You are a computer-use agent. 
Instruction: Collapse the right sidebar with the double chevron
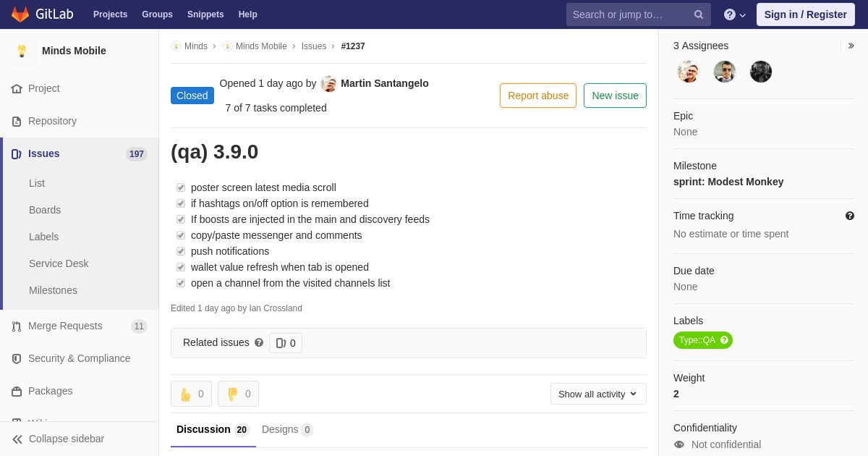click(x=851, y=46)
